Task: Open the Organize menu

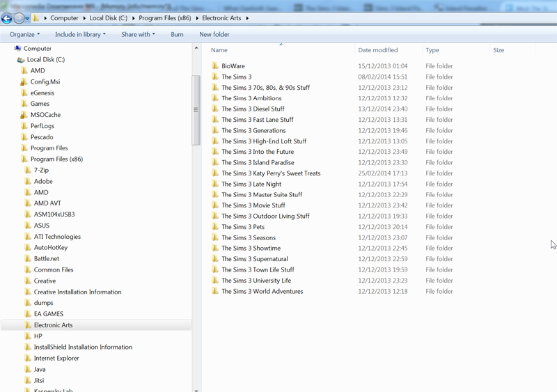Action: (x=24, y=35)
